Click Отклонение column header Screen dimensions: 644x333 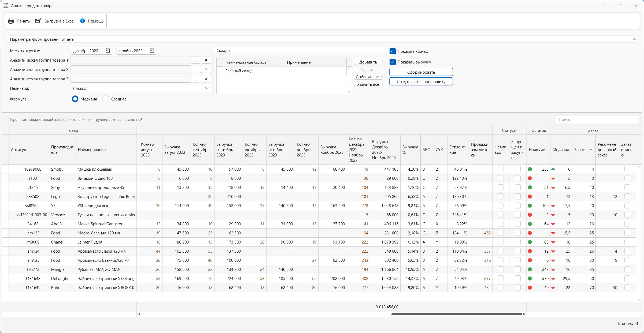(458, 150)
